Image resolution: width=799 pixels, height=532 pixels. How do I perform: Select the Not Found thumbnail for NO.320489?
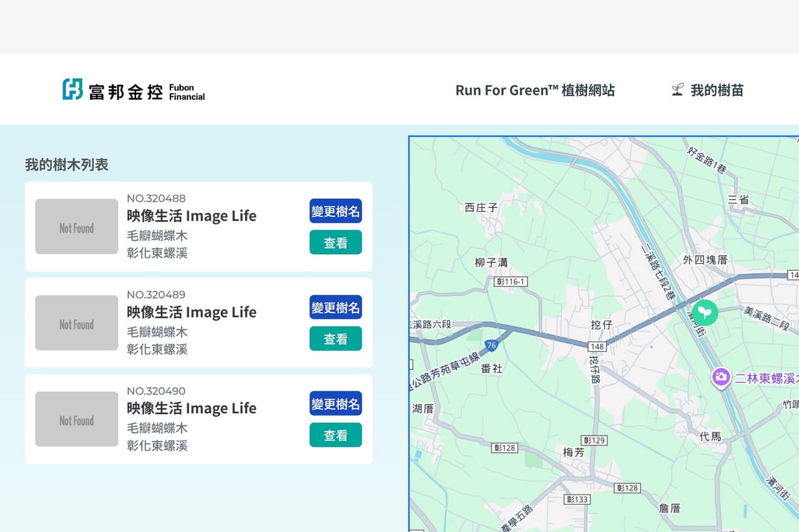click(77, 322)
